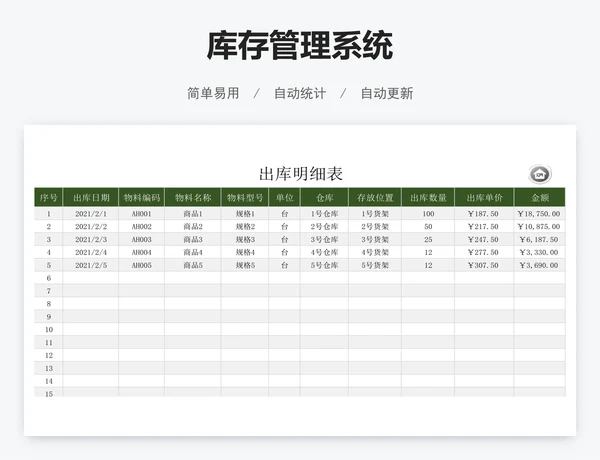The height and width of the screenshot is (460, 600).
Task: Click date cell 2021/2/2
Action: point(91,227)
